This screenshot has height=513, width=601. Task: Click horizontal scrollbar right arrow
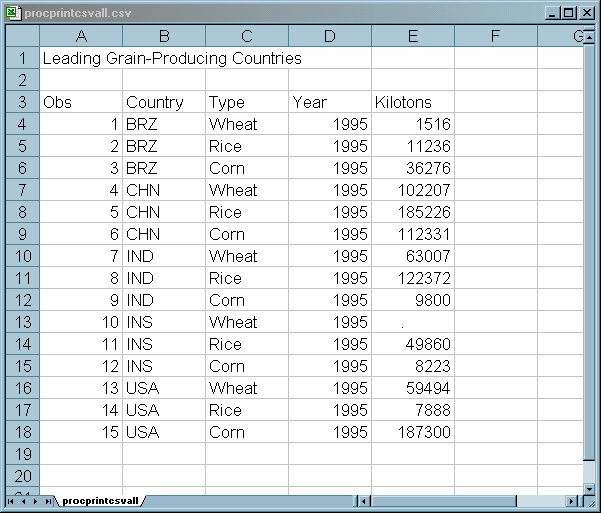tap(571, 501)
